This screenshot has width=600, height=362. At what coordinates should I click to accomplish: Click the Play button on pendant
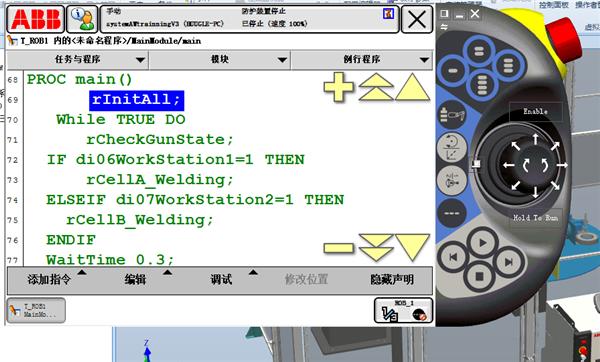[482, 243]
